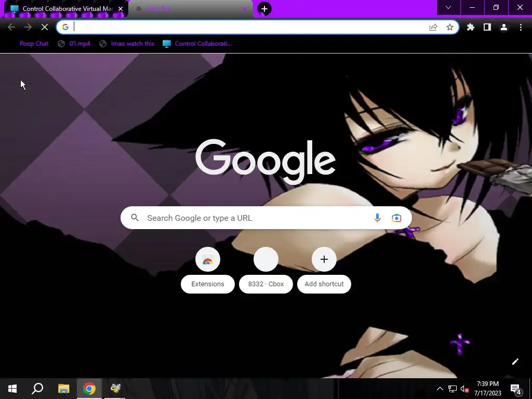Open the lmao watch this bookmark
Viewport: 532px width, 399px height.
pyautogui.click(x=127, y=44)
